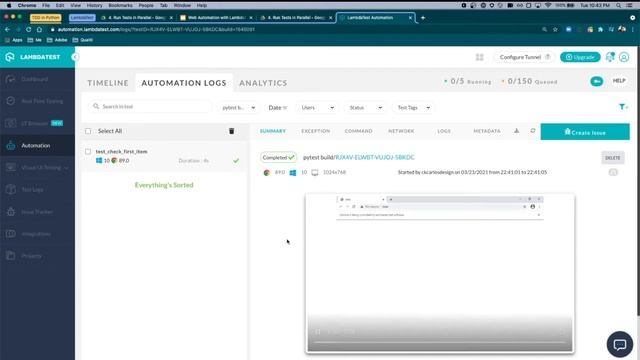Click the download icon
Image resolution: width=640 pixels, height=360 pixels.
pos(516,131)
